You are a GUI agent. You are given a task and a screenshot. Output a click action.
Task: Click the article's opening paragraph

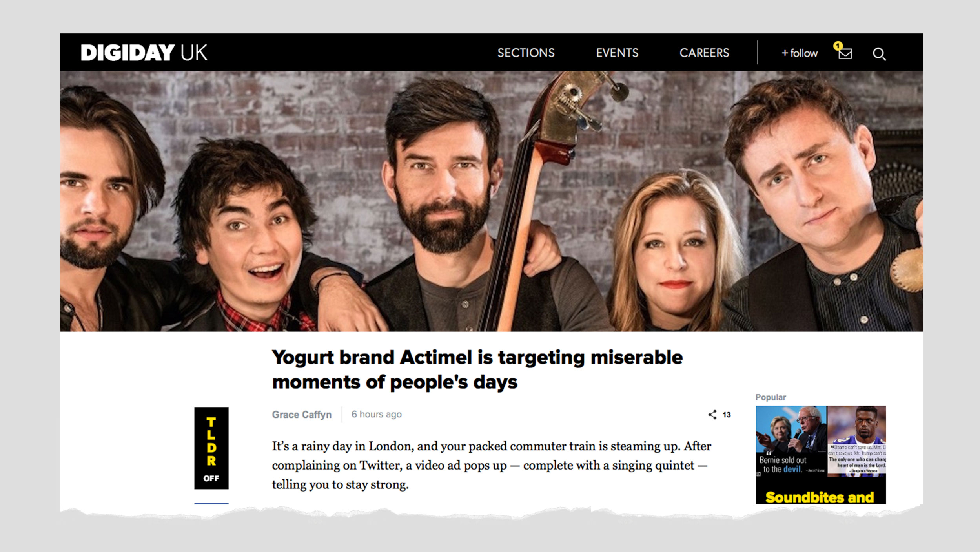[x=492, y=465]
